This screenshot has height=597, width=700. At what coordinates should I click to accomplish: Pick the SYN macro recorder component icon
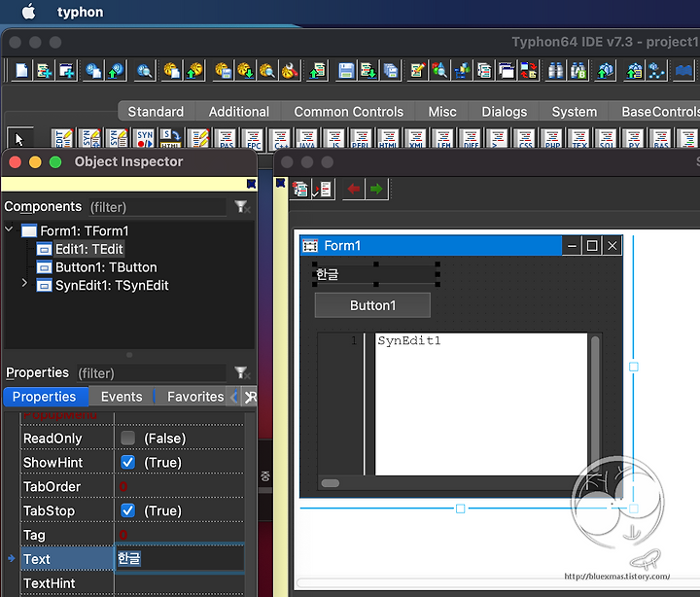click(145, 138)
